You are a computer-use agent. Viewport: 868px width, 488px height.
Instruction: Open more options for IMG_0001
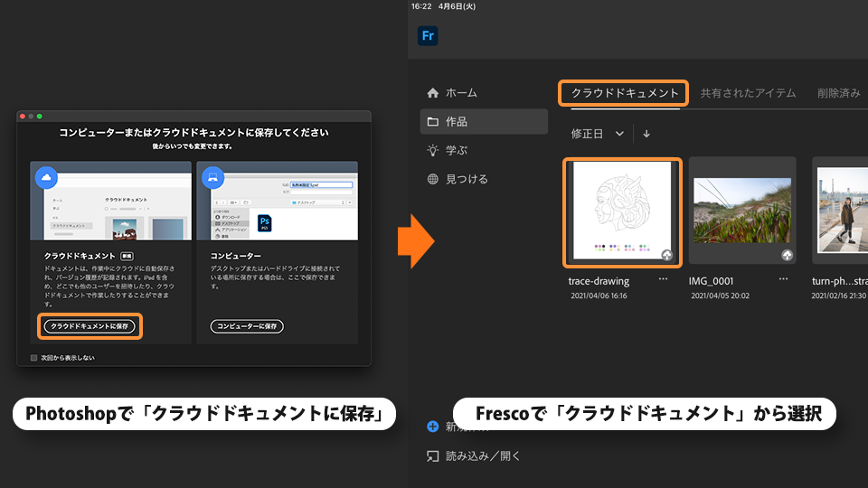783,279
